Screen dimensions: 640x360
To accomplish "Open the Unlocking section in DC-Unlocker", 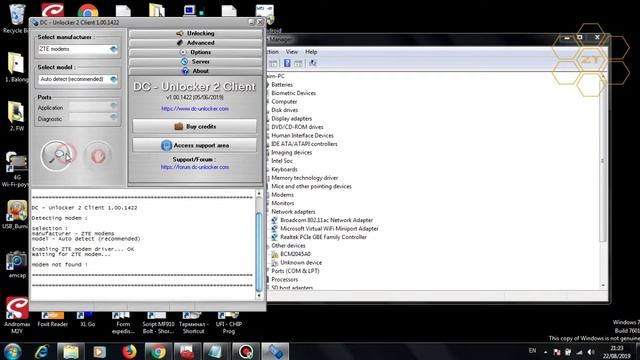I will [196, 33].
